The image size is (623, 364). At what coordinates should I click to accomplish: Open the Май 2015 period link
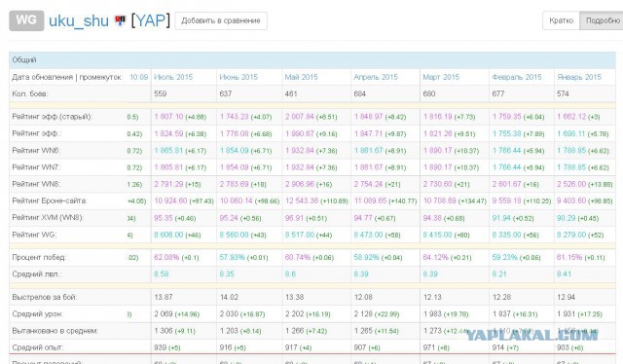pyautogui.click(x=301, y=77)
